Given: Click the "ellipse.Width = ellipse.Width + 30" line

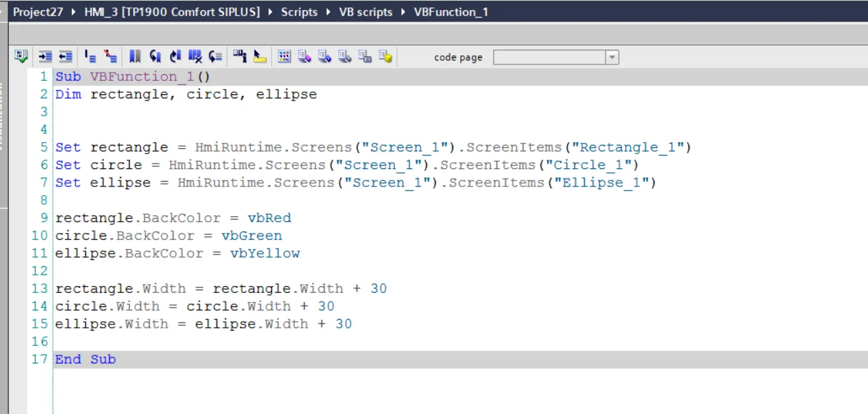Looking at the screenshot, I should (204, 324).
